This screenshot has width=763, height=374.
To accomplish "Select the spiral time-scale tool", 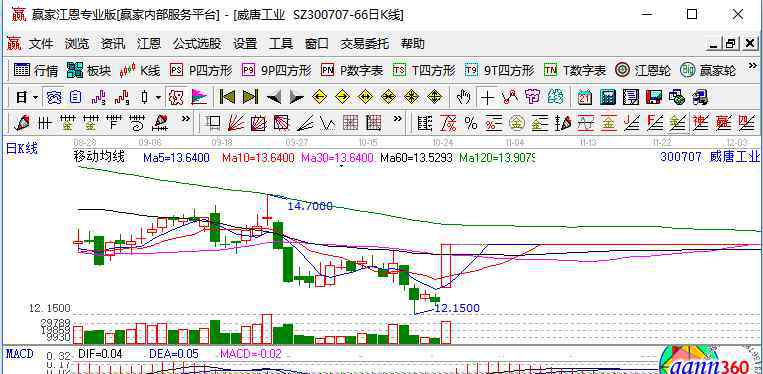I will pyautogui.click(x=138, y=123).
